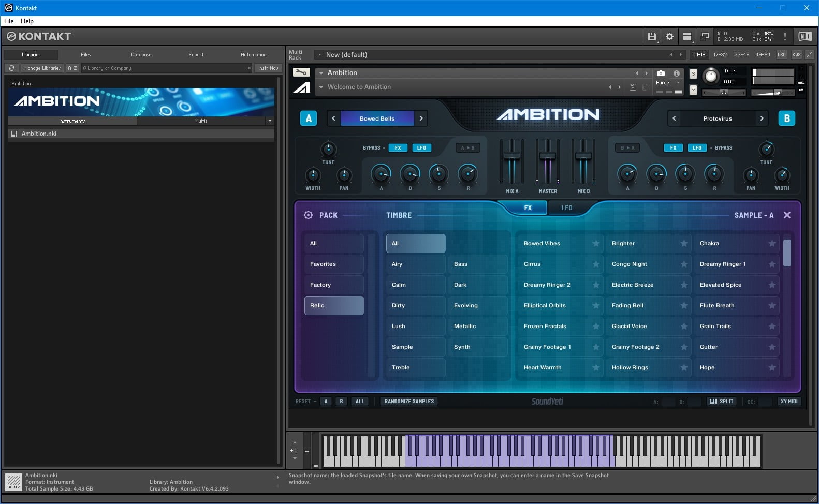Open the Ambition instrument name dropdown
Viewport: 819px width, 504px height.
321,73
